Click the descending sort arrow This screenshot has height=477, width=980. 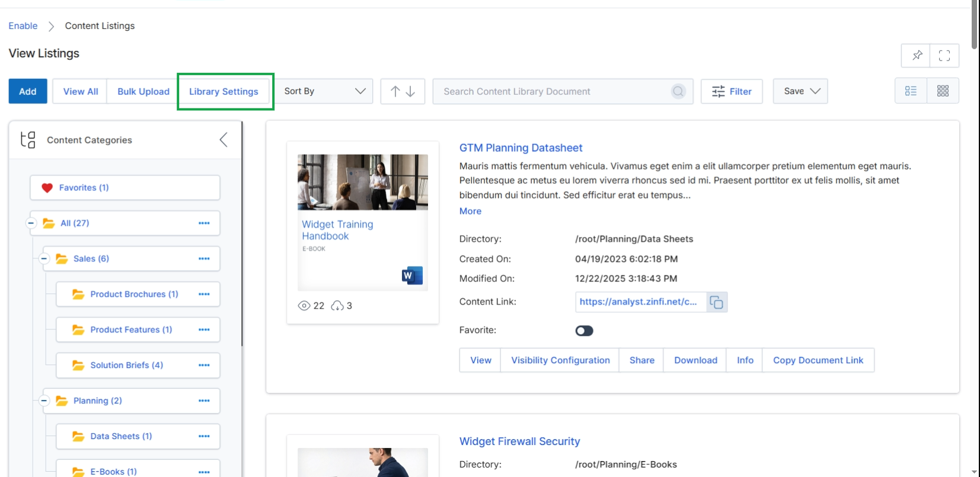pyautogui.click(x=410, y=91)
